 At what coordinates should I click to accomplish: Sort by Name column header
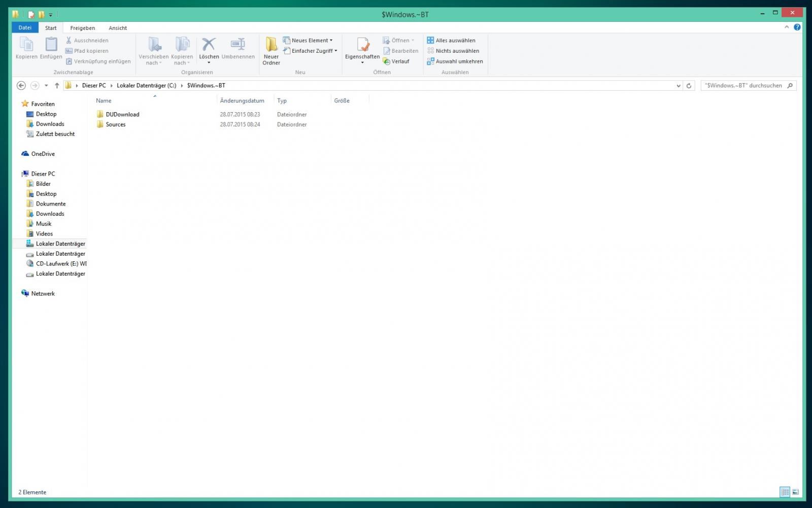104,100
